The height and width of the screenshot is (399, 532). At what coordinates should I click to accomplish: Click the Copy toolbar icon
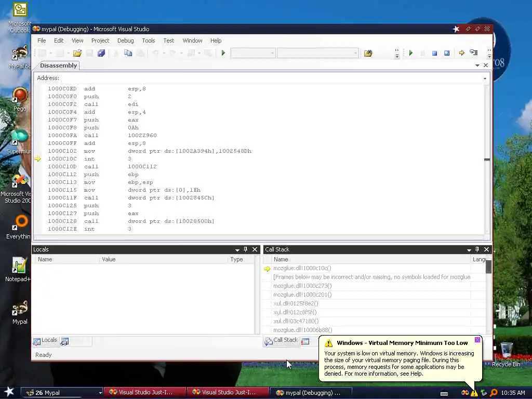point(128,53)
